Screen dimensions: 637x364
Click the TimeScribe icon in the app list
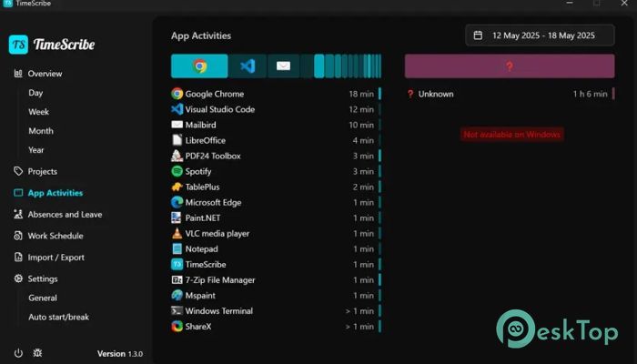[177, 265]
